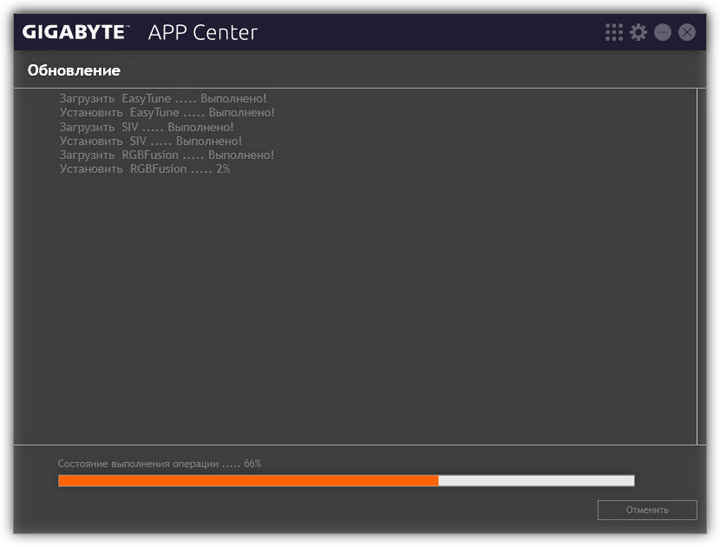Click the APP Center title text
Screen dimensions: 720x547
click(202, 33)
